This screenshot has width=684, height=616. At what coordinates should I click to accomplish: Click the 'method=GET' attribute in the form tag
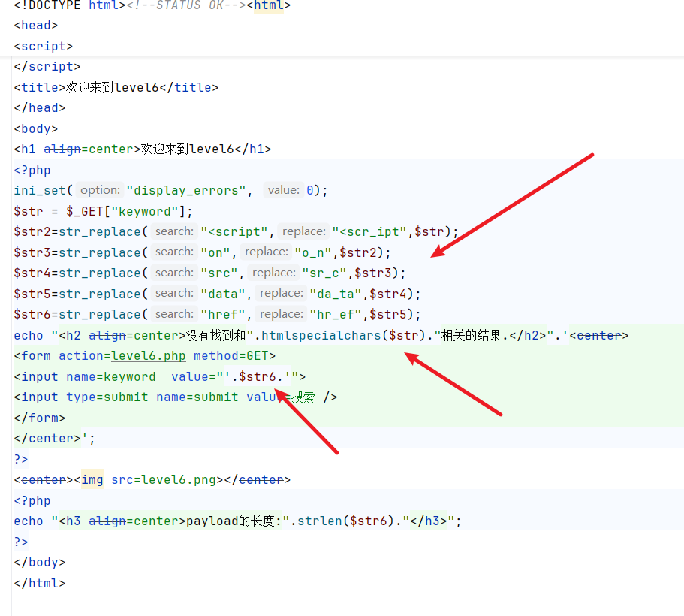point(234,355)
